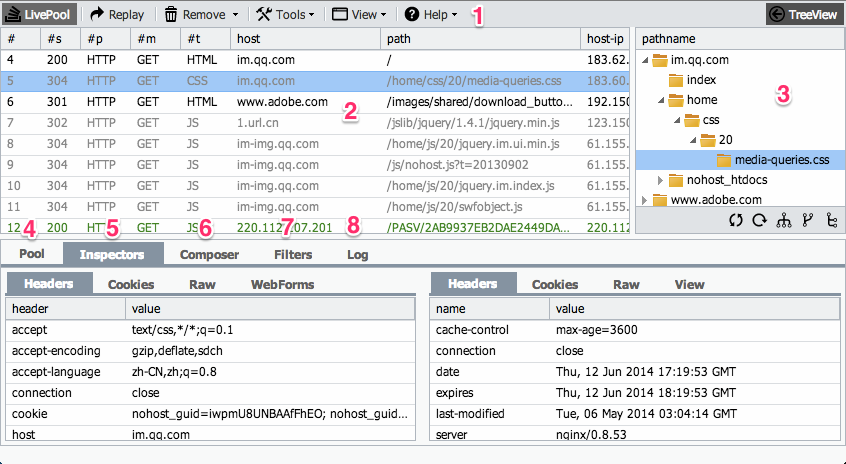Select row with /js/nohost.js?t=20130902 path
Image resolution: width=846 pixels, height=464 pixels.
pyautogui.click(x=315, y=165)
